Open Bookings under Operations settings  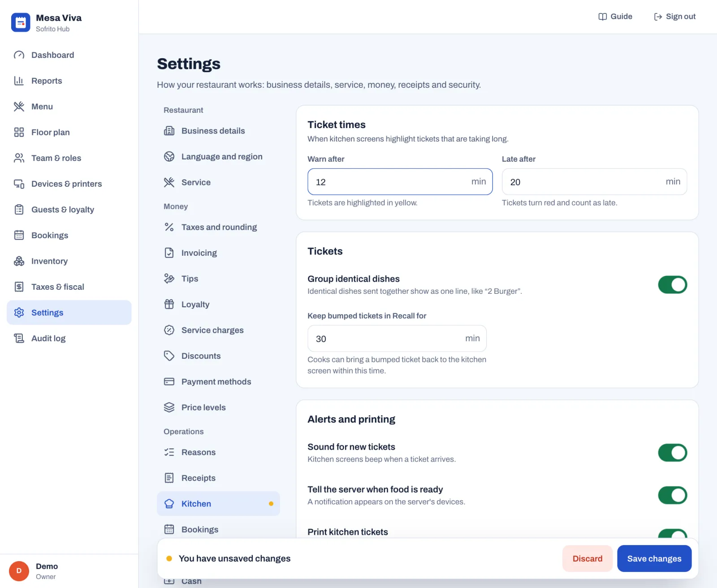pyautogui.click(x=218, y=529)
